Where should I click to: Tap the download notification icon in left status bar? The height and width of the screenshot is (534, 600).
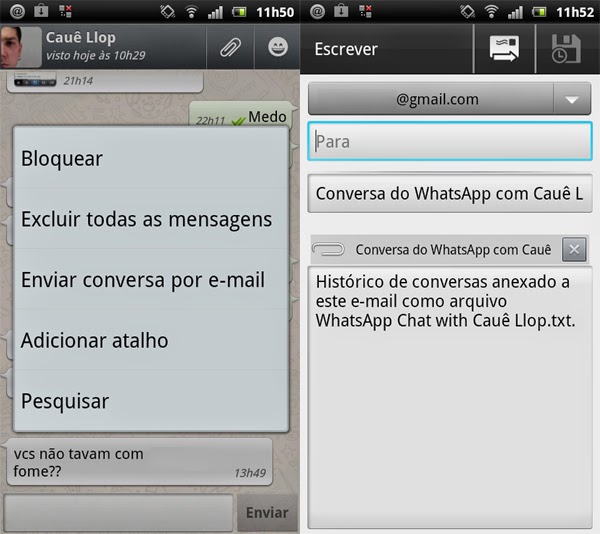[x=41, y=11]
